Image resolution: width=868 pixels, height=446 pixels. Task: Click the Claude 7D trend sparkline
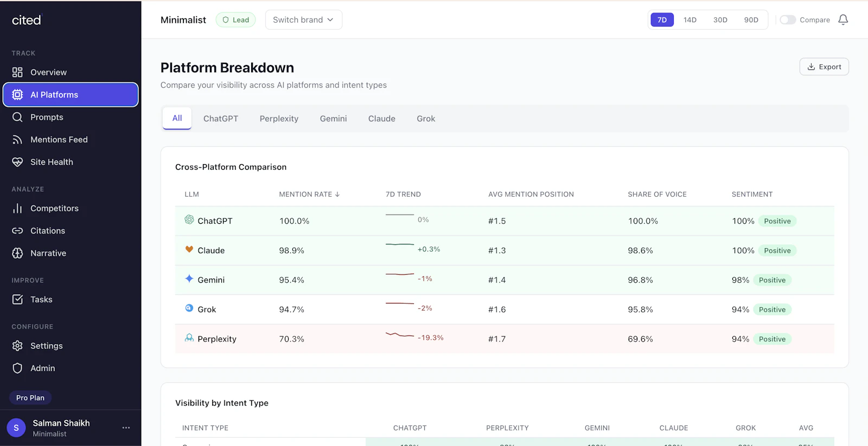coord(400,244)
